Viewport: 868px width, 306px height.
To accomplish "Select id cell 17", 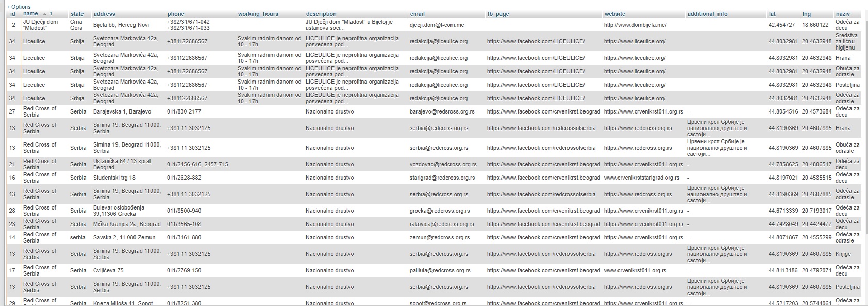I will [12, 270].
